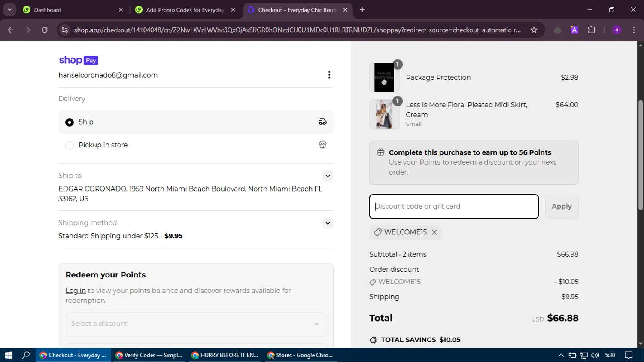
Task: Click the Package Protection product thumbnail
Action: tap(384, 78)
